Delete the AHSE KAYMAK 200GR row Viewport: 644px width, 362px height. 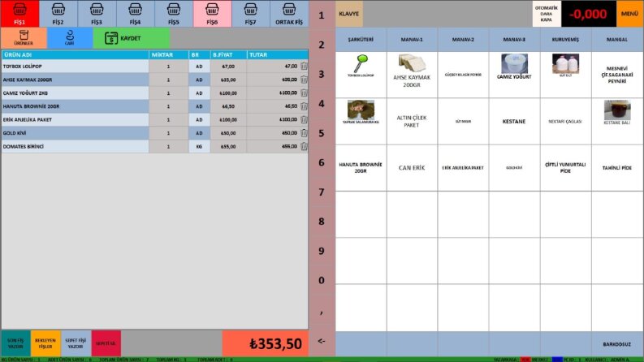point(304,80)
